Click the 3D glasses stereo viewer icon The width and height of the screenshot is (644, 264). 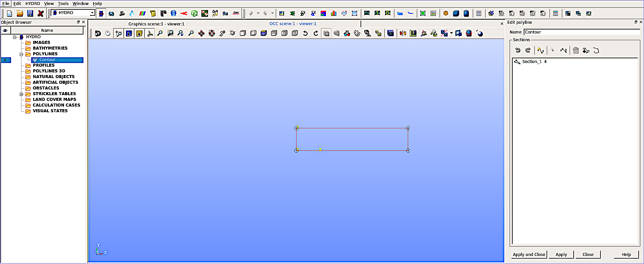point(347,34)
